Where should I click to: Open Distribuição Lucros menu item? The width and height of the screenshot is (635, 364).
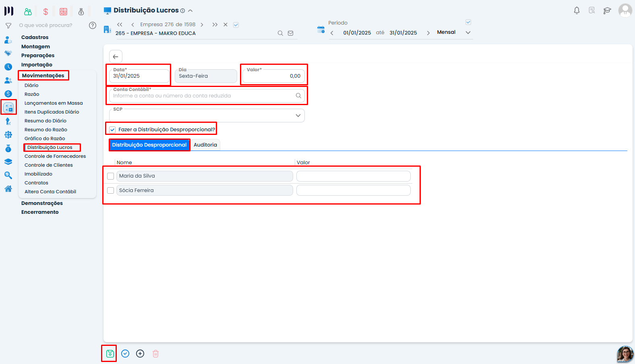coord(50,147)
